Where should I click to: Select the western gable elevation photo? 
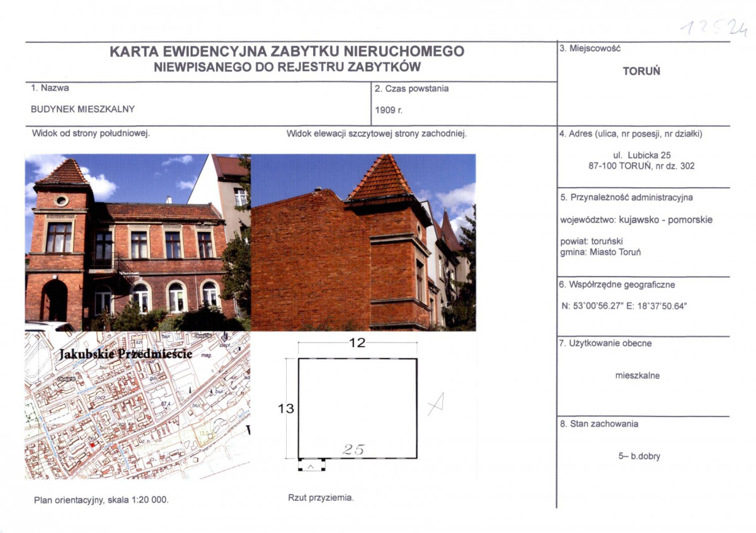(x=362, y=246)
